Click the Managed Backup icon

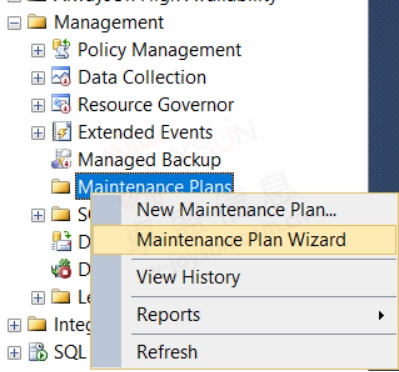coord(61,159)
